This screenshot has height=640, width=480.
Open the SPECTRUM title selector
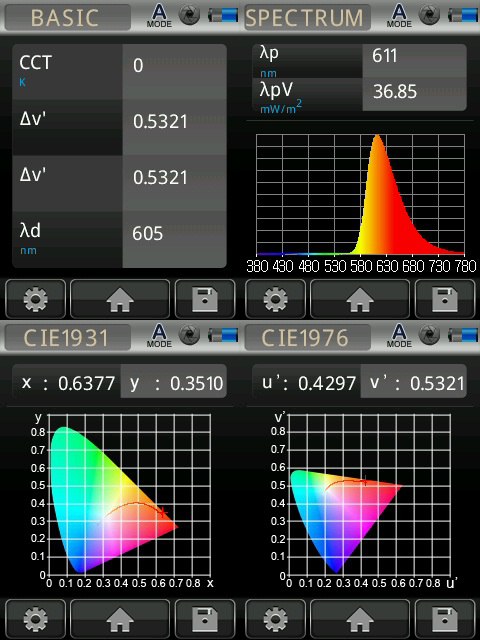pos(307,18)
